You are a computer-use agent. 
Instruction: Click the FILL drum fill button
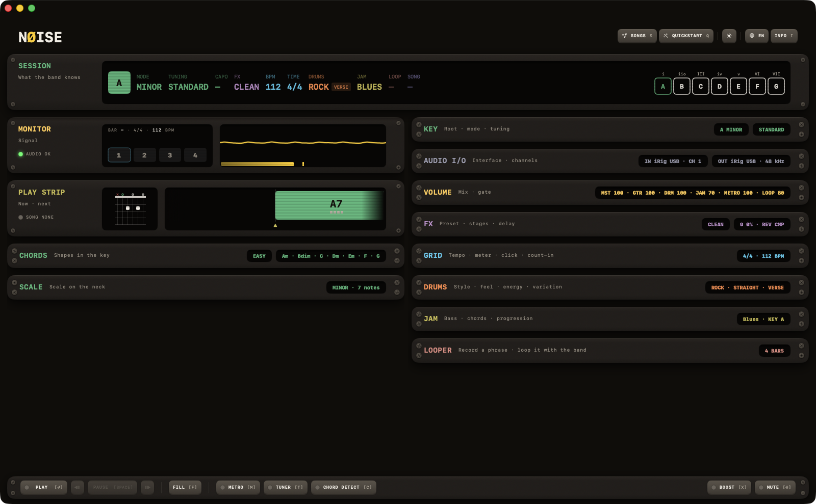tap(185, 487)
